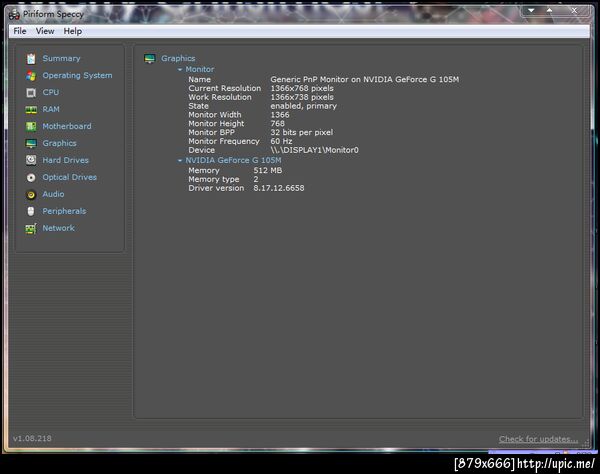Collapse the NVIDIA GeForce G 105M arrow

[x=180, y=160]
